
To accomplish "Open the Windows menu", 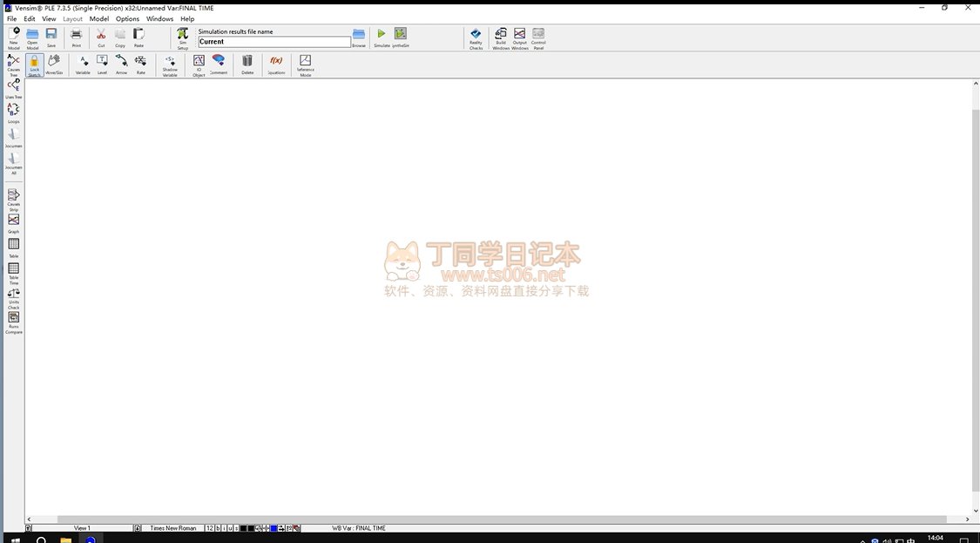I will (x=159, y=18).
